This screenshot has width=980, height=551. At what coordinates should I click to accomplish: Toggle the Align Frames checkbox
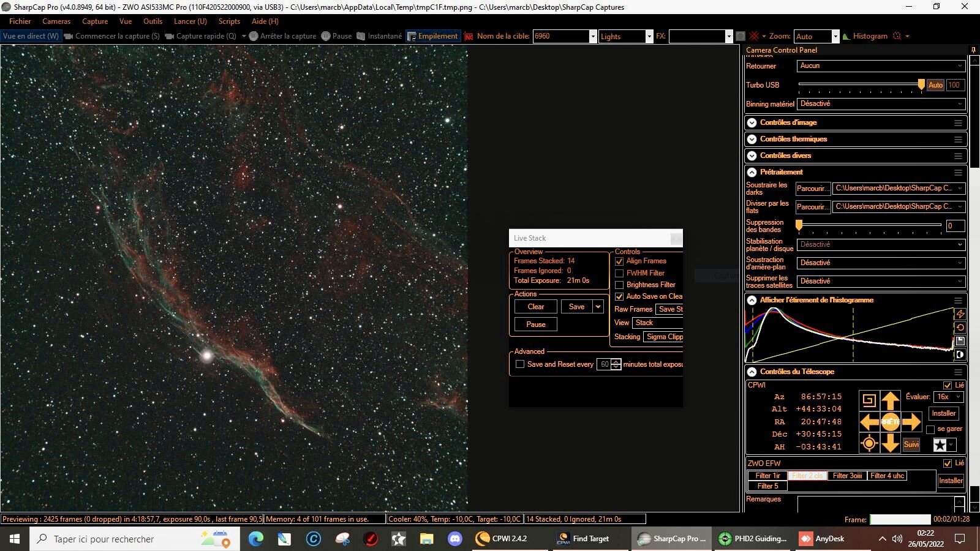619,261
